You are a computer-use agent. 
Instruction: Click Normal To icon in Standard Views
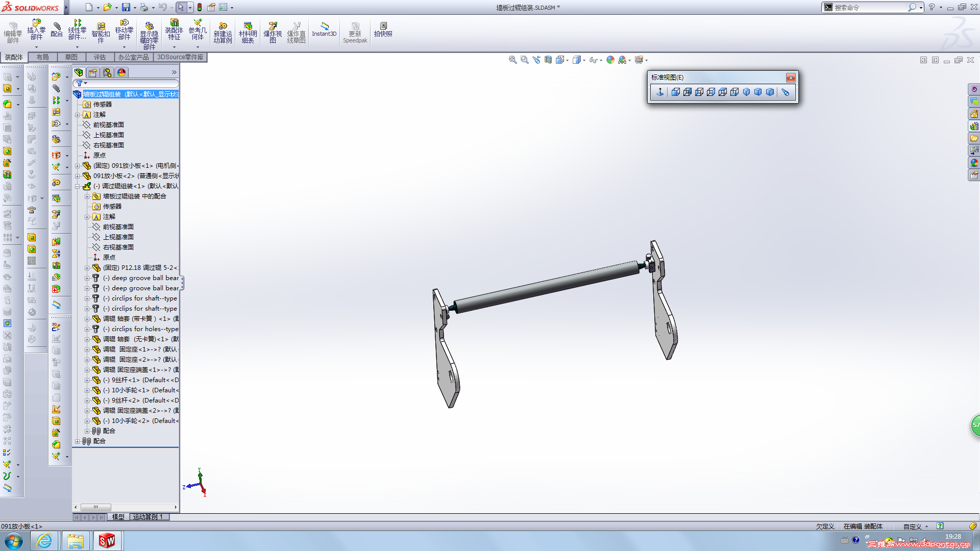[x=659, y=92]
